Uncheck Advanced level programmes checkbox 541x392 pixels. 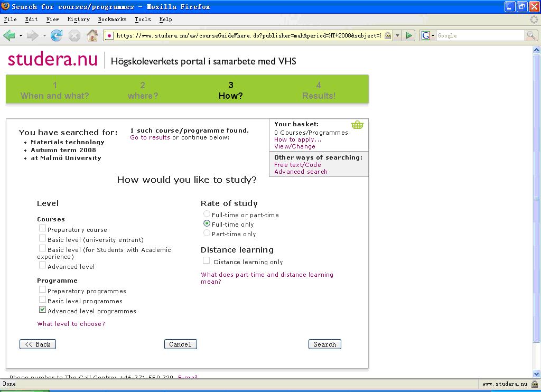tap(42, 310)
